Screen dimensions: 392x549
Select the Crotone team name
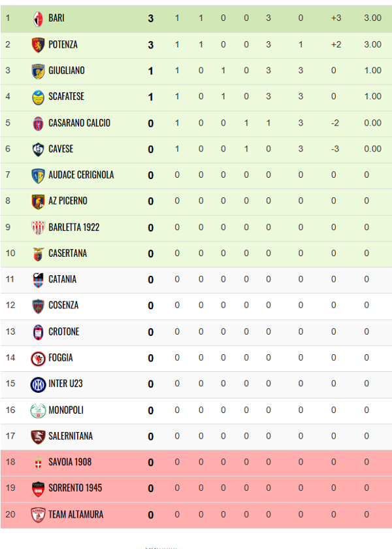pyautogui.click(x=64, y=331)
